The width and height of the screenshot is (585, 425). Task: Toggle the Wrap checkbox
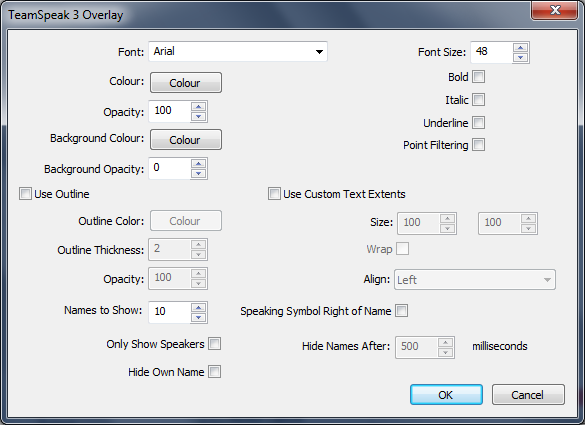click(x=403, y=249)
